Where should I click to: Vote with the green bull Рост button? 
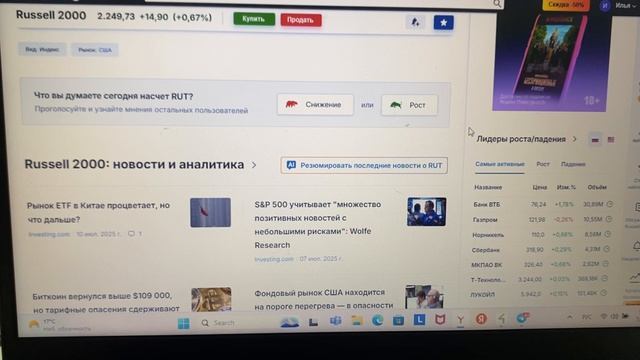pos(409,105)
